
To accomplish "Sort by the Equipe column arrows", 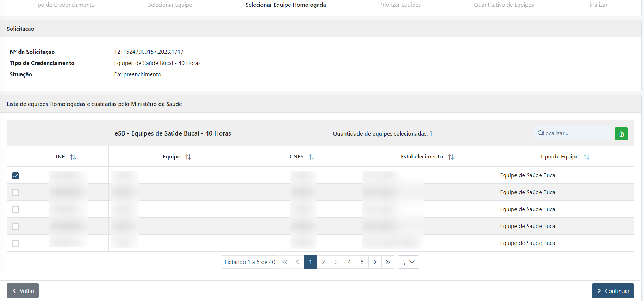I will coord(188,157).
